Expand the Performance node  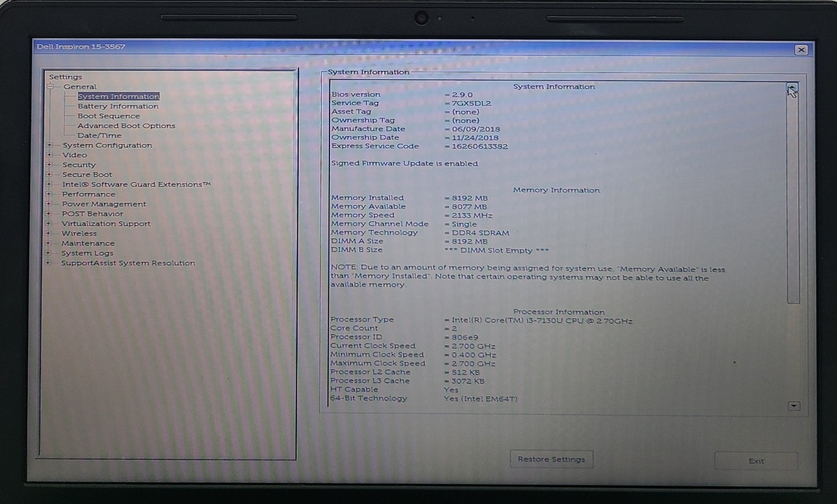[x=49, y=194]
